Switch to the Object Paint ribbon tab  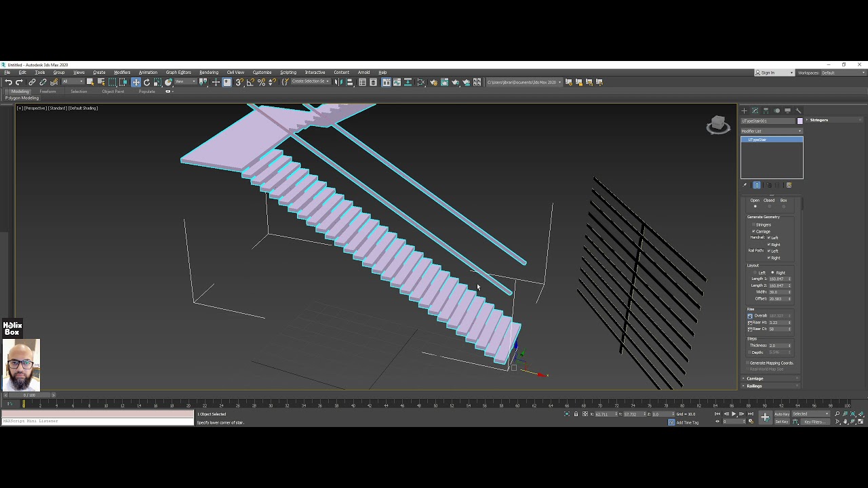tap(113, 91)
